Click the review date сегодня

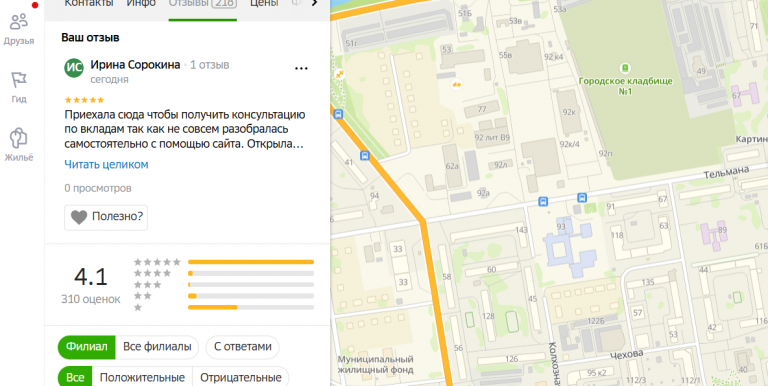click(x=109, y=79)
